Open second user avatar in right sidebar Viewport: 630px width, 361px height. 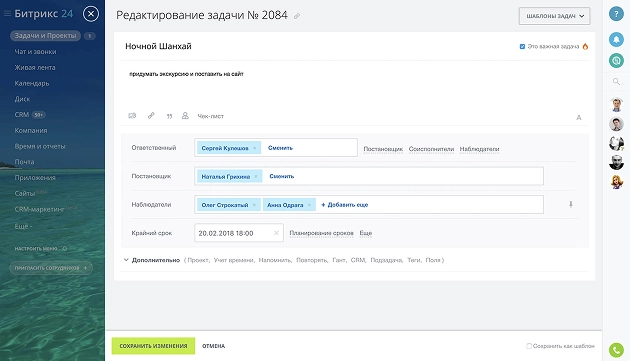[616, 124]
